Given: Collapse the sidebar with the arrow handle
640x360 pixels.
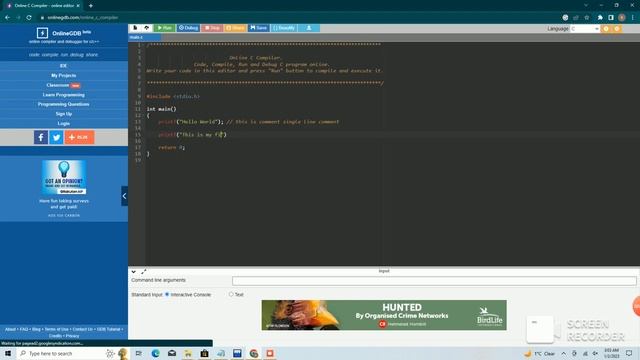Looking at the screenshot, I should [124, 196].
